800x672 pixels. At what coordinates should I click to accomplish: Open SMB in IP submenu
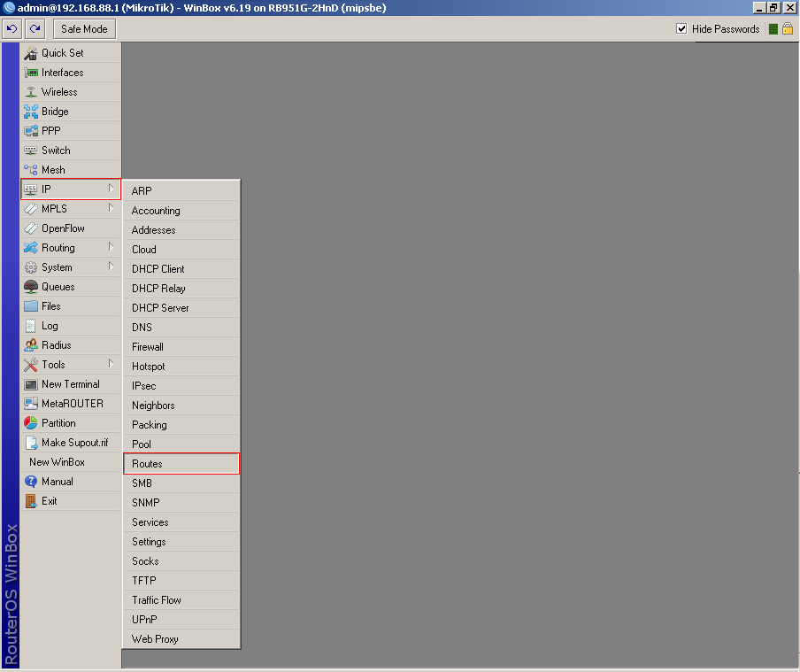[x=181, y=483]
